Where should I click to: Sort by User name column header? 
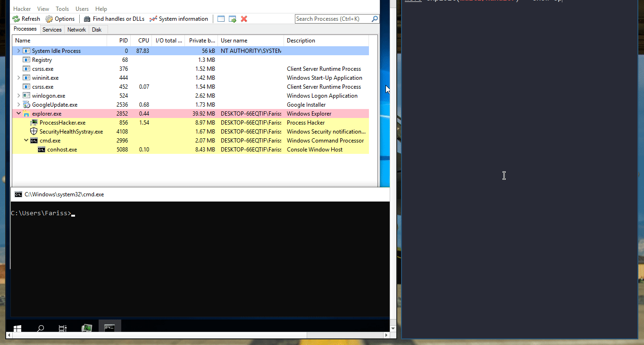(251, 41)
